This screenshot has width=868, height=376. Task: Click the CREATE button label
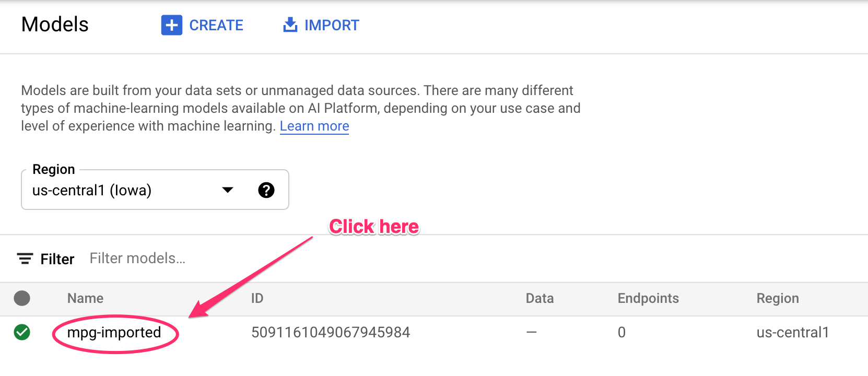click(216, 25)
